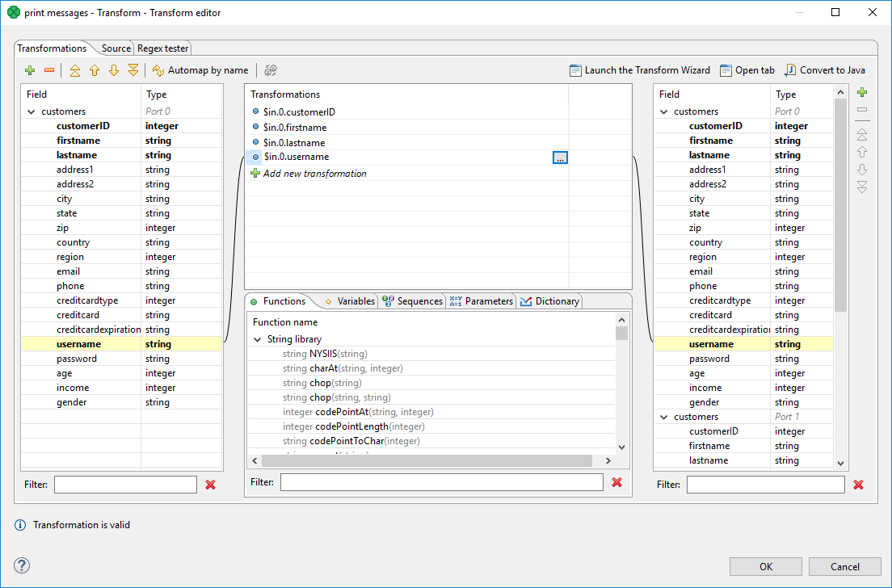
Task: Switch to the Dictionary tab
Action: (549, 301)
